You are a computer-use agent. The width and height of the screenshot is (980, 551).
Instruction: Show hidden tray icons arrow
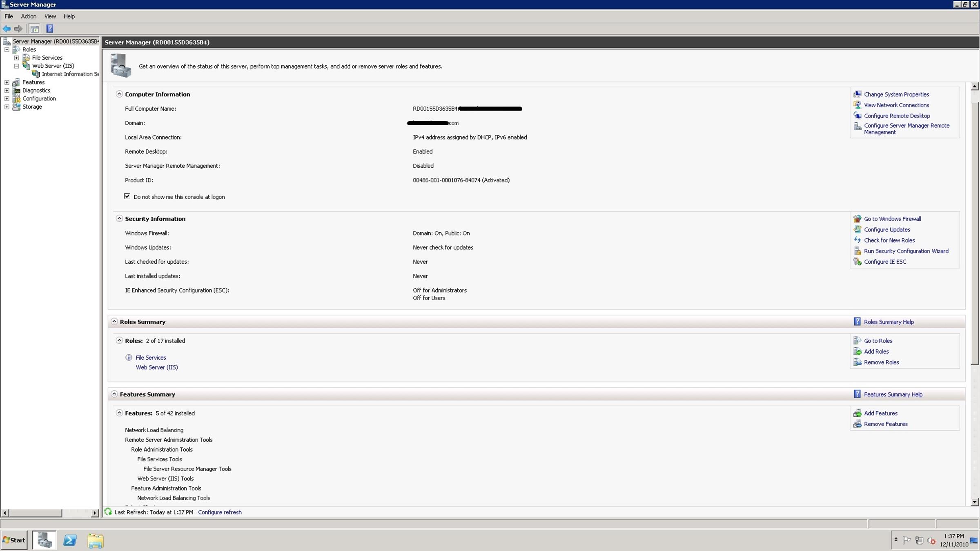[896, 540]
